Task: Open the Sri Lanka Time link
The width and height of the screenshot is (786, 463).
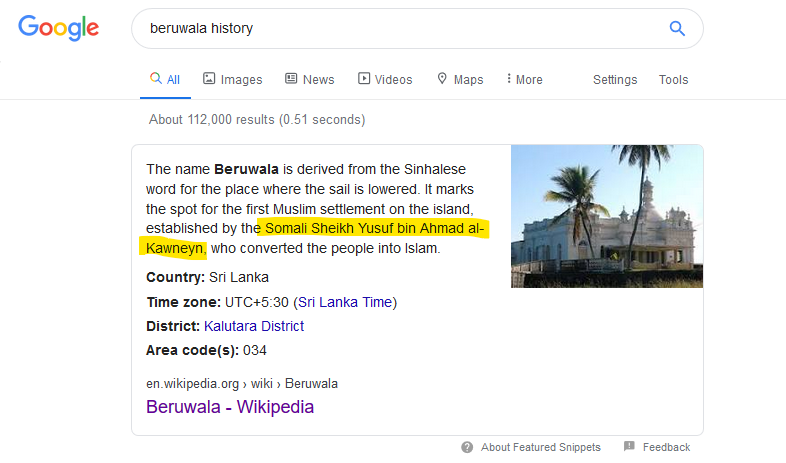Action: [345, 302]
